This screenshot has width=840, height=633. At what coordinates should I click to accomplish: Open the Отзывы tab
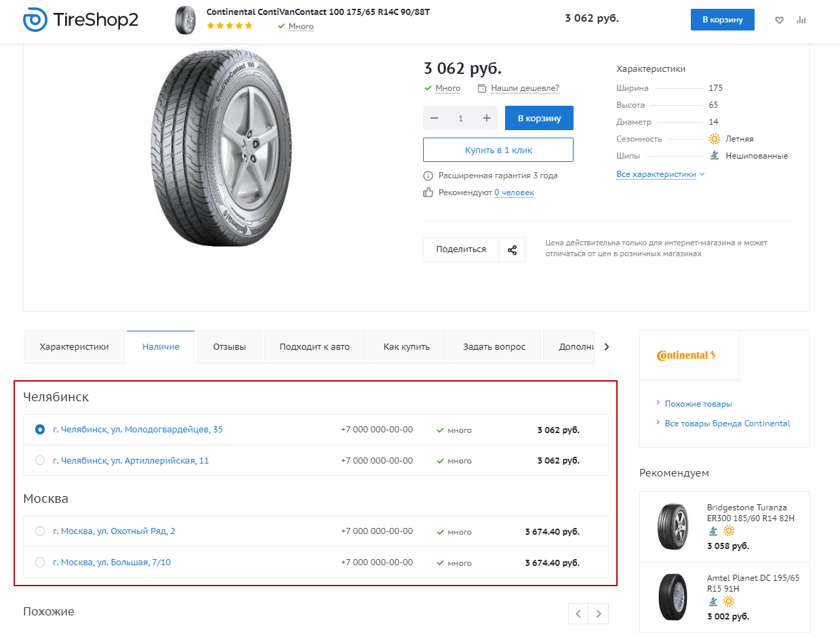pyautogui.click(x=229, y=347)
